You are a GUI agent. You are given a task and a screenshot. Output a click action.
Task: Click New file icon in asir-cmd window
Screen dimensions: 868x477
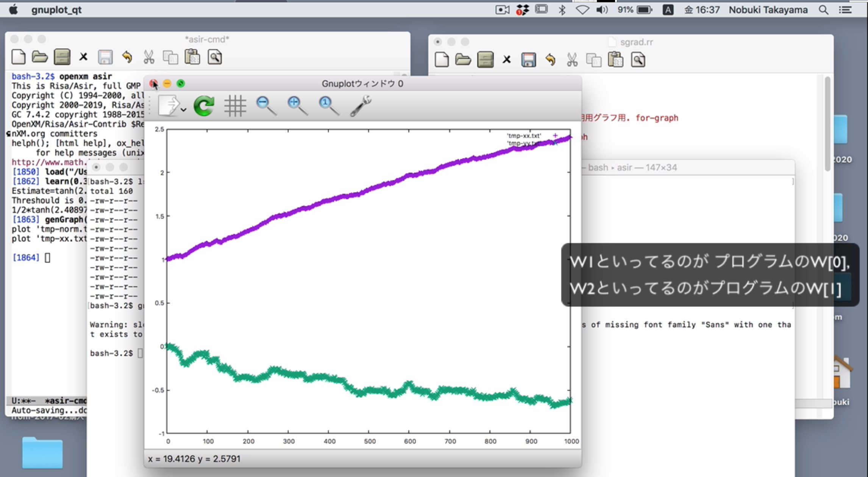tap(19, 57)
